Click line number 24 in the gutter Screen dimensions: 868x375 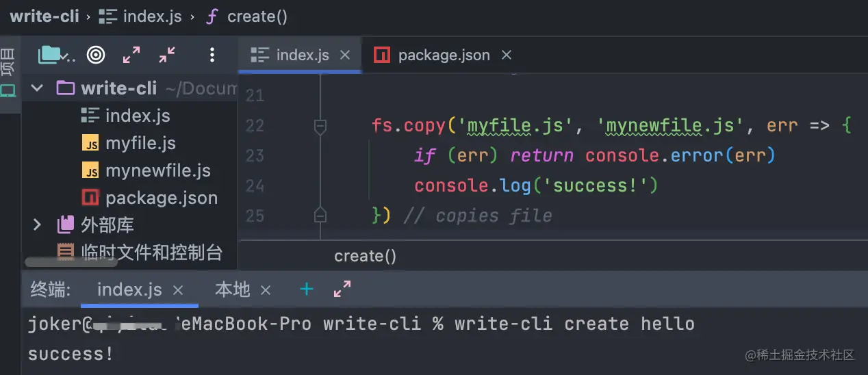(255, 185)
